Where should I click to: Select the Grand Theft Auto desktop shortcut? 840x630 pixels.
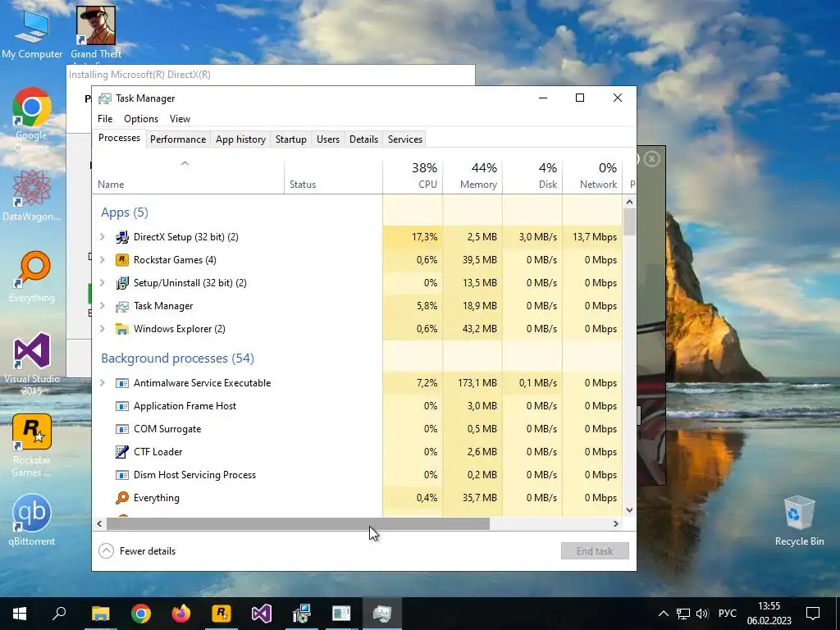(96, 34)
